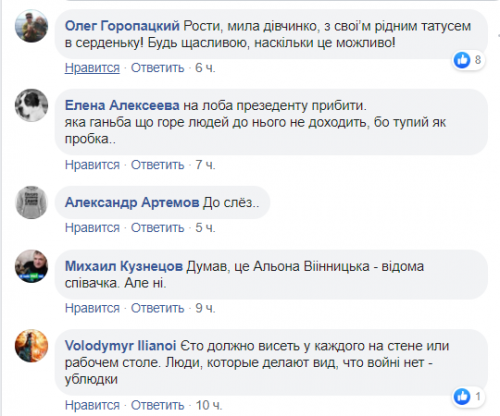Open the Volodymyr Ilianoi name link
500x416 pixels.
click(x=120, y=346)
